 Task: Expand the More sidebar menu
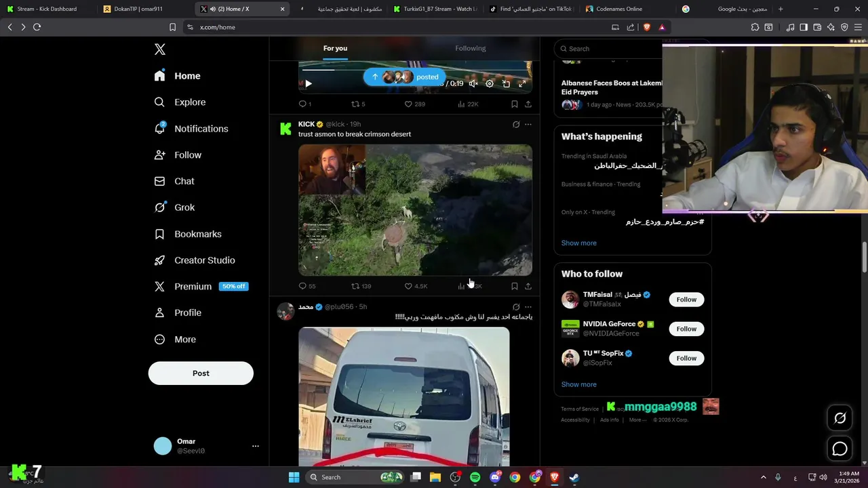pyautogui.click(x=176, y=340)
